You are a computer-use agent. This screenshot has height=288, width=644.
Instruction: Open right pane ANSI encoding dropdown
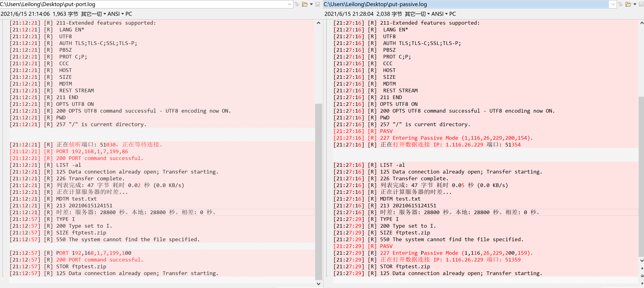[439, 14]
